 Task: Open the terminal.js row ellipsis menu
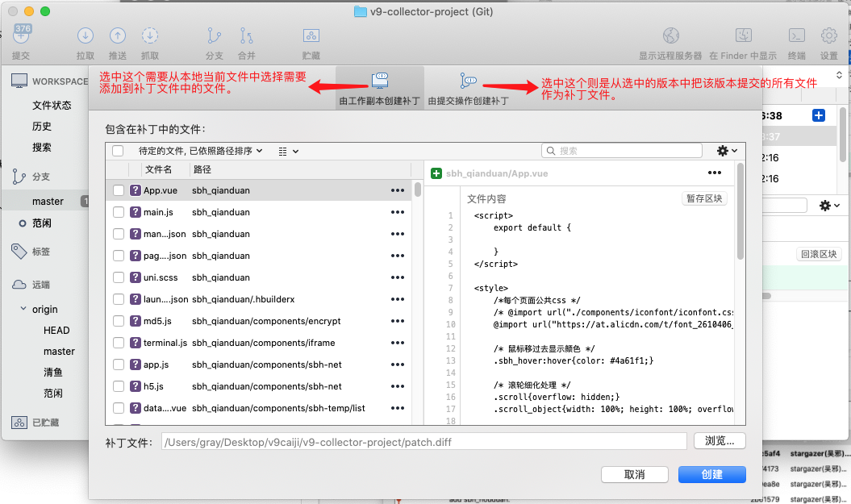click(398, 343)
